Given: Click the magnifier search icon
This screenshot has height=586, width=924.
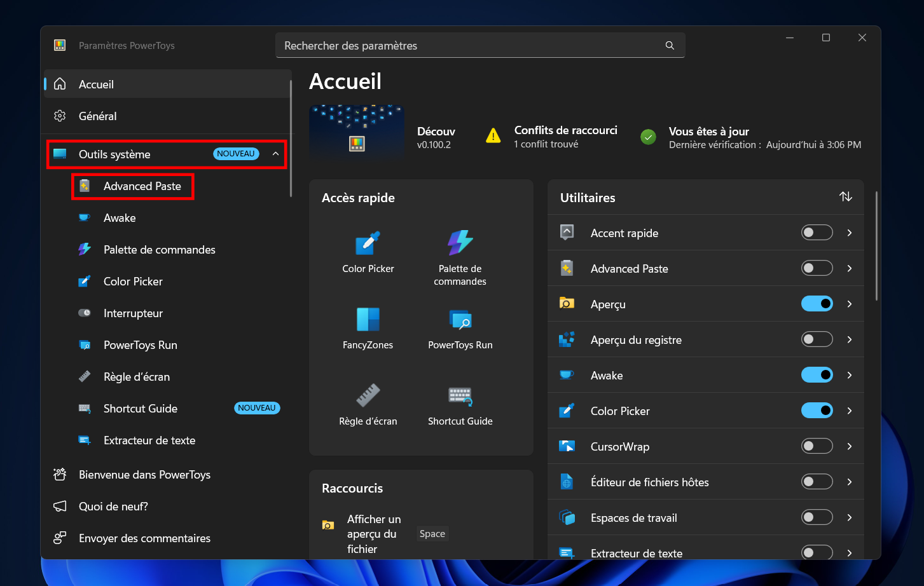Looking at the screenshot, I should (x=670, y=46).
